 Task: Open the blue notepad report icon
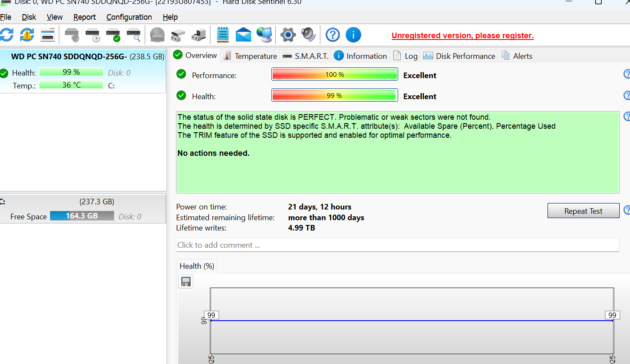point(222,35)
